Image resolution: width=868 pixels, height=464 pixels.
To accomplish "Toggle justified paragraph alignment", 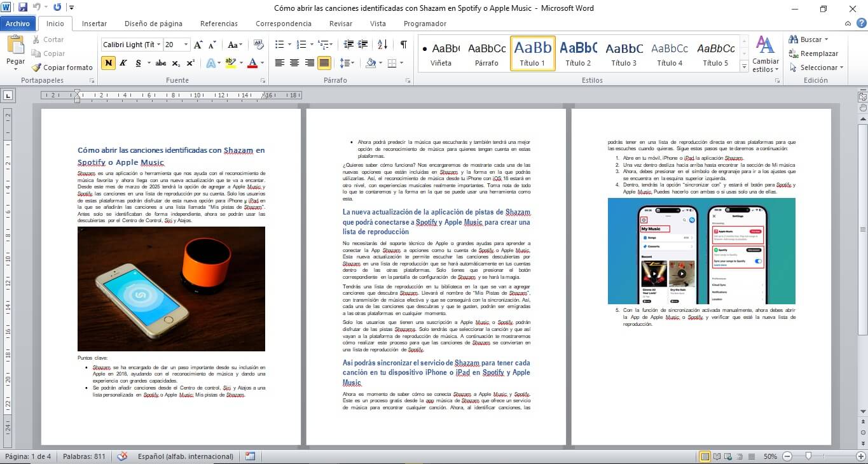I will (324, 63).
